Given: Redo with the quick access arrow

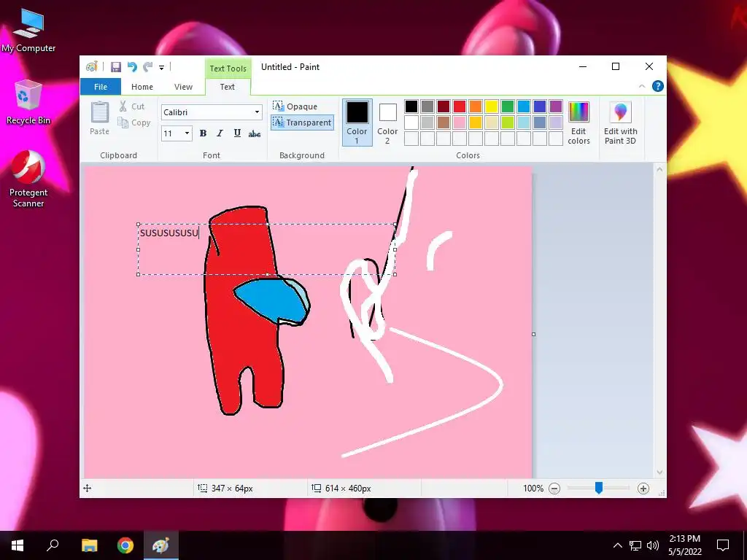Looking at the screenshot, I should pyautogui.click(x=148, y=67).
